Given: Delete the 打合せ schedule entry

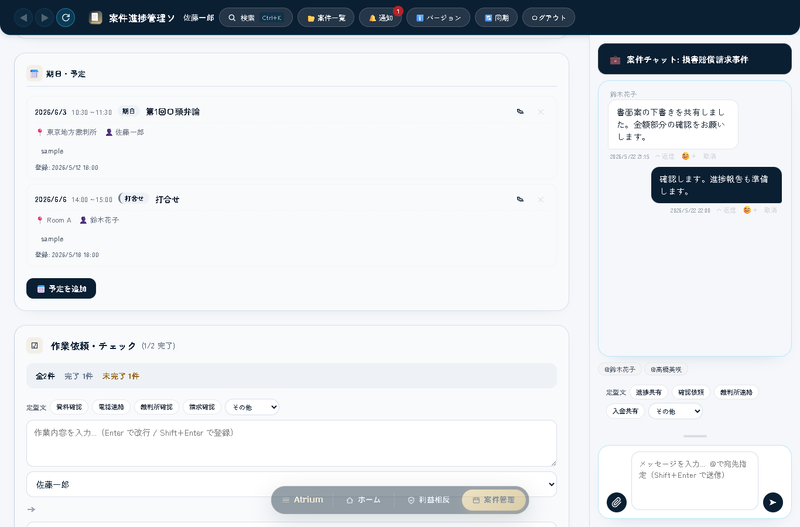Looking at the screenshot, I should pyautogui.click(x=540, y=199).
